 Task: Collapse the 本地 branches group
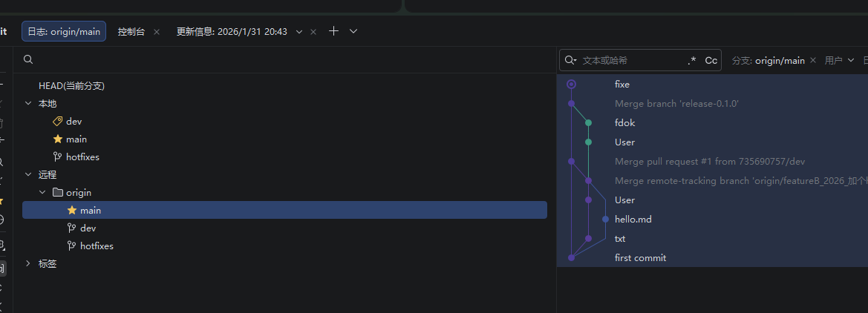(28, 103)
